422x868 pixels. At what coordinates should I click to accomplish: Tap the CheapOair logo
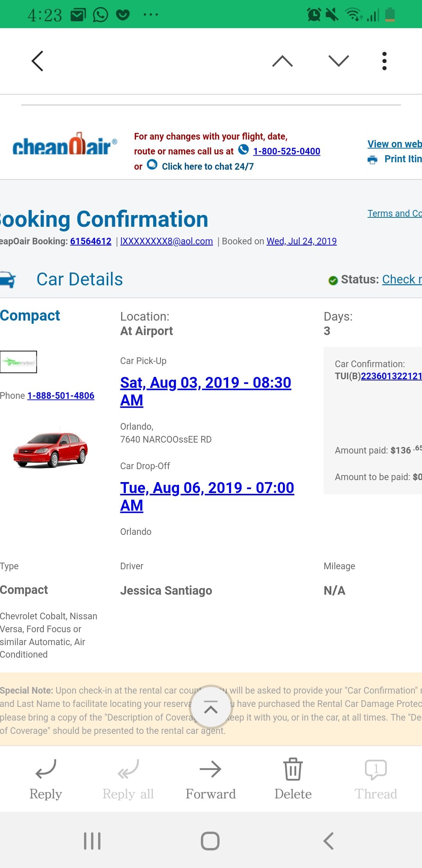tap(65, 144)
